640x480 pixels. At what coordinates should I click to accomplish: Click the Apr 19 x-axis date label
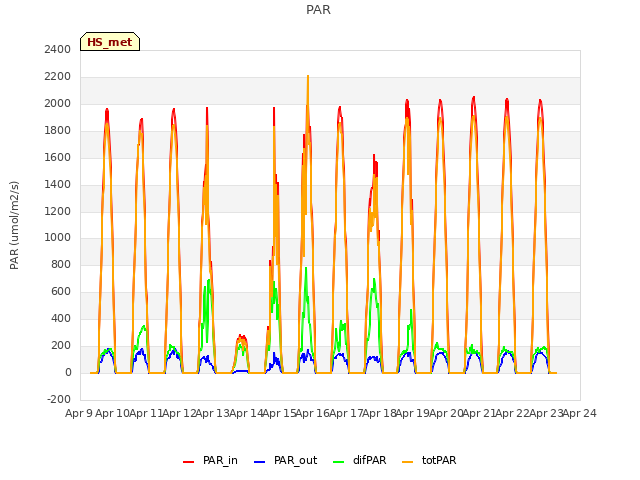click(x=413, y=413)
